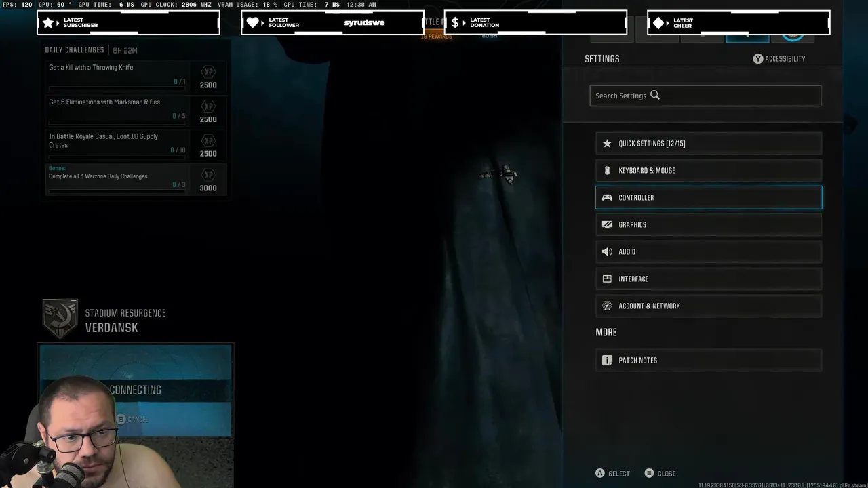Click the Supply Crates challenge progress bar

pyautogui.click(x=117, y=157)
